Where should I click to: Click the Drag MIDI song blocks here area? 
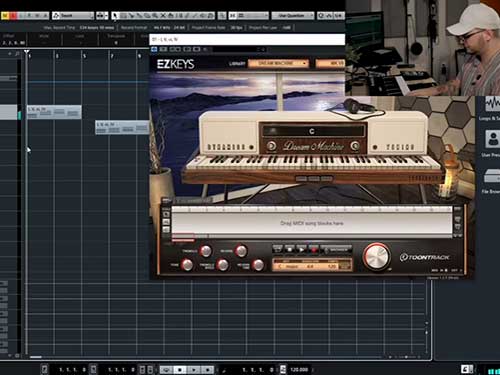tap(312, 223)
